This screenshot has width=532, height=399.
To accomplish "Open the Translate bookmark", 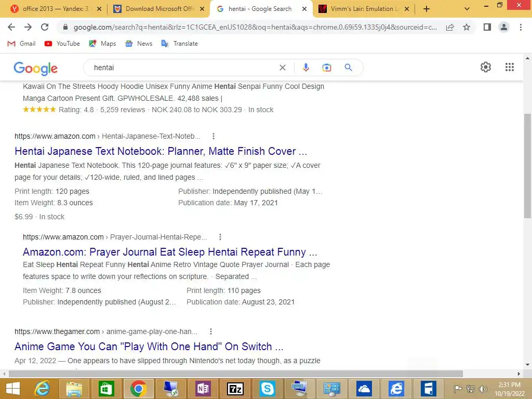I will pyautogui.click(x=179, y=44).
